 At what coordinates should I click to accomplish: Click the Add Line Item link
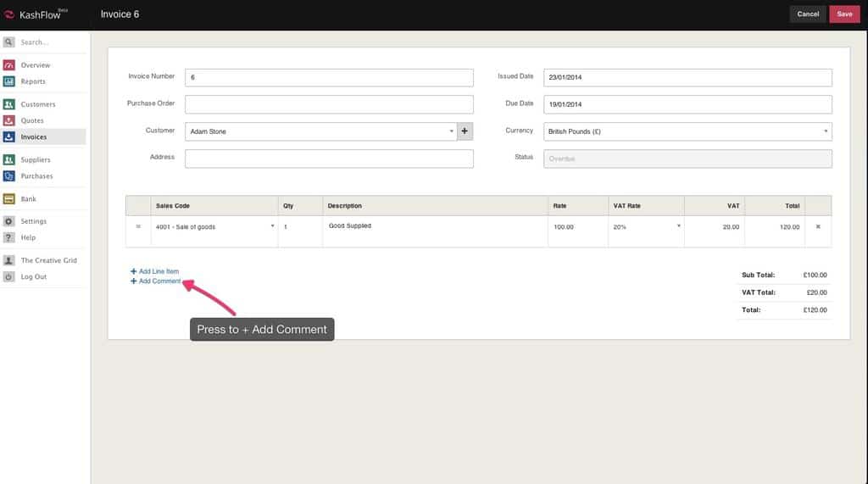pyautogui.click(x=158, y=271)
